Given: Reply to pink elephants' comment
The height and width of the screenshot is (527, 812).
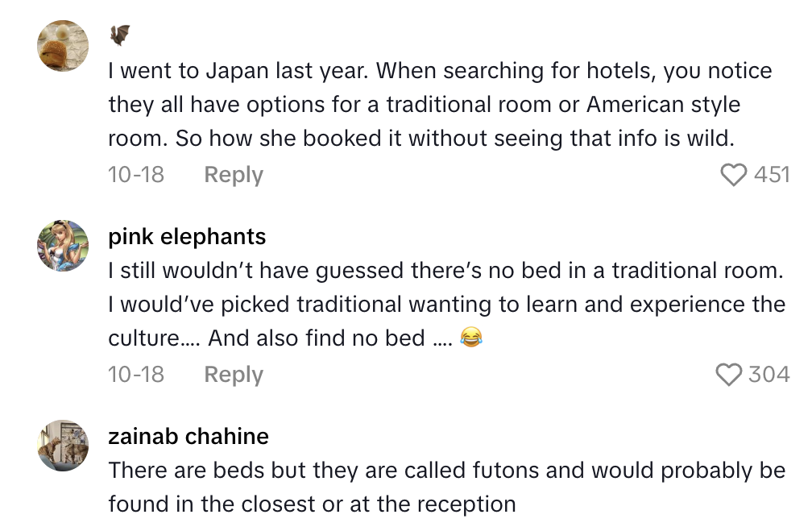Looking at the screenshot, I should (233, 374).
